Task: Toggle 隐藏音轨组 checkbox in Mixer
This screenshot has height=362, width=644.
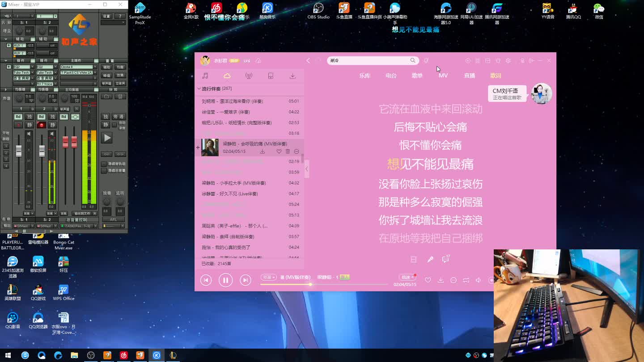Action: click(x=104, y=164)
